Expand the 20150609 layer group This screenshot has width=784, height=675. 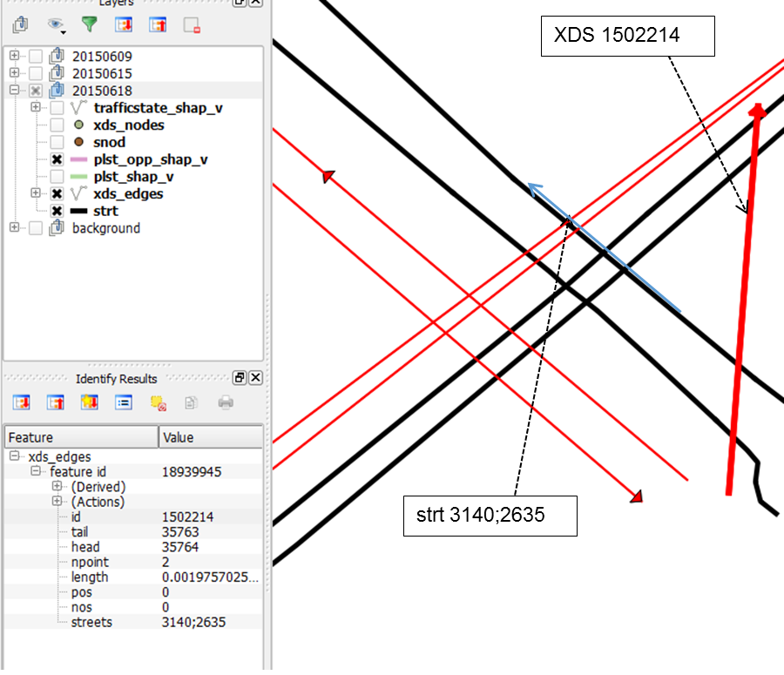coord(14,57)
